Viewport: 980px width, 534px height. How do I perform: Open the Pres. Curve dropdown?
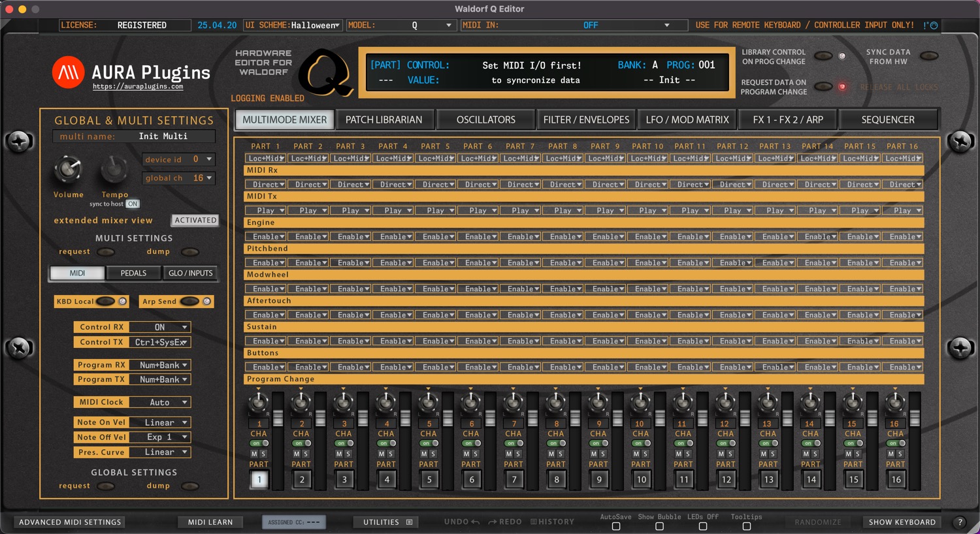(x=159, y=452)
